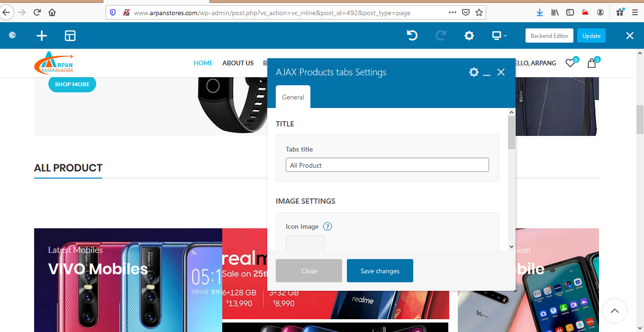Open the HOME menu item
Screen dimensions: 644x332
pyautogui.click(x=203, y=63)
